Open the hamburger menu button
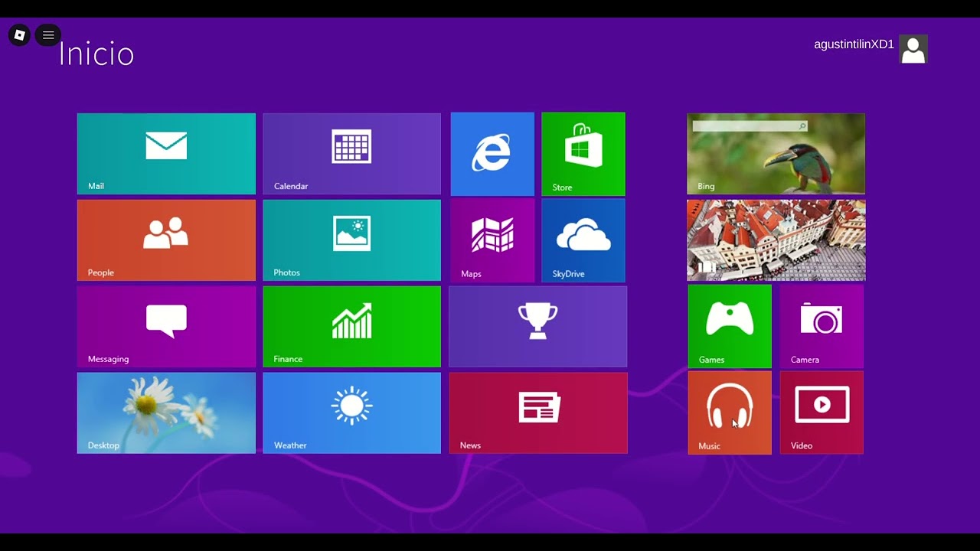The image size is (980, 551). [x=48, y=35]
